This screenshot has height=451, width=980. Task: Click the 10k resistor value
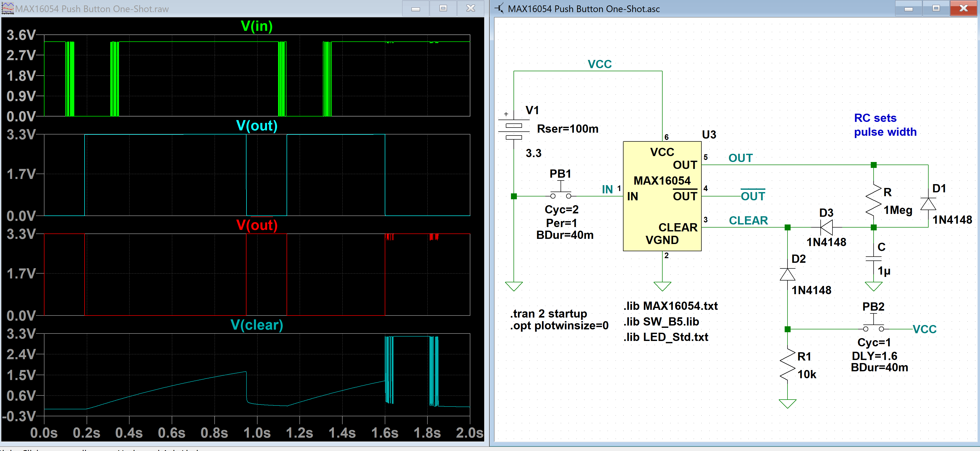(807, 374)
